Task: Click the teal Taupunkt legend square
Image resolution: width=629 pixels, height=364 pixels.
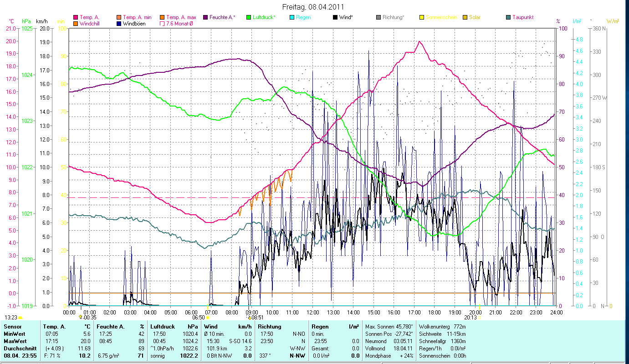Action: [508, 17]
